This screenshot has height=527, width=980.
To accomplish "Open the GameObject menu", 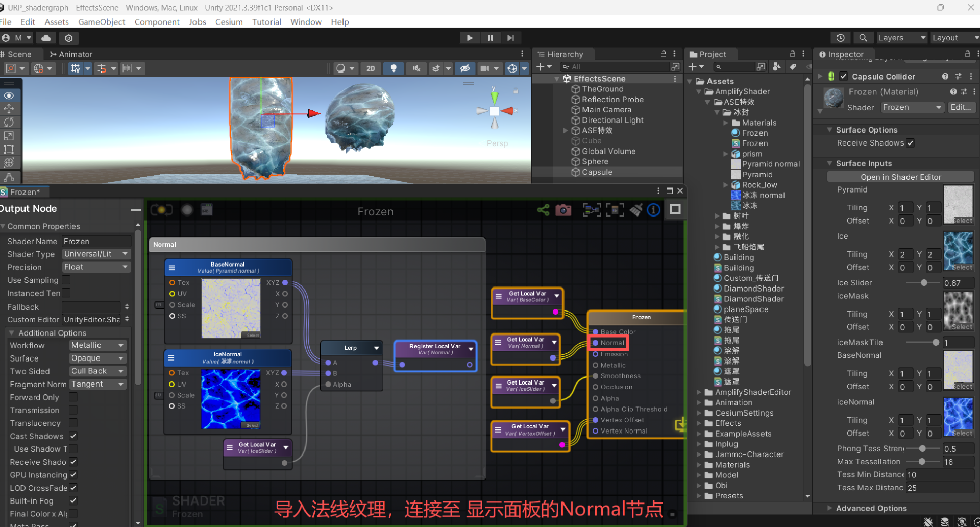I will pos(102,22).
